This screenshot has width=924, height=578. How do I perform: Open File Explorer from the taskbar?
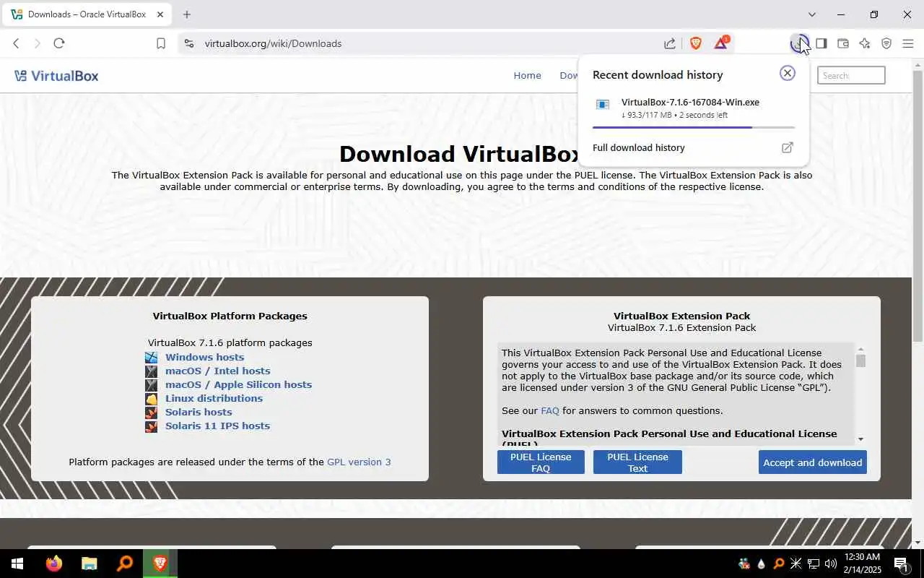[89, 564]
